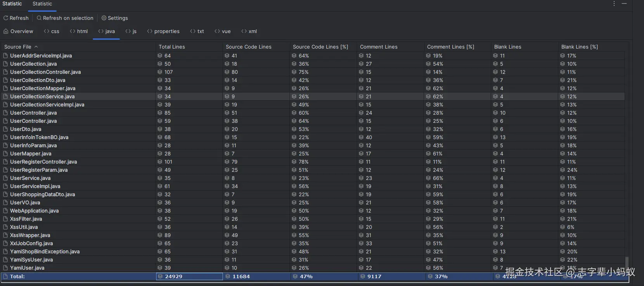Click the Total lines cell showing 24929
644x286 pixels.
(189, 276)
